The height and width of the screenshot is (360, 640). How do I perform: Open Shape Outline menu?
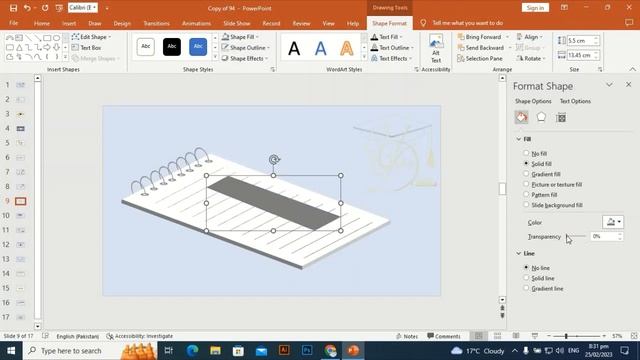pyautogui.click(x=245, y=48)
